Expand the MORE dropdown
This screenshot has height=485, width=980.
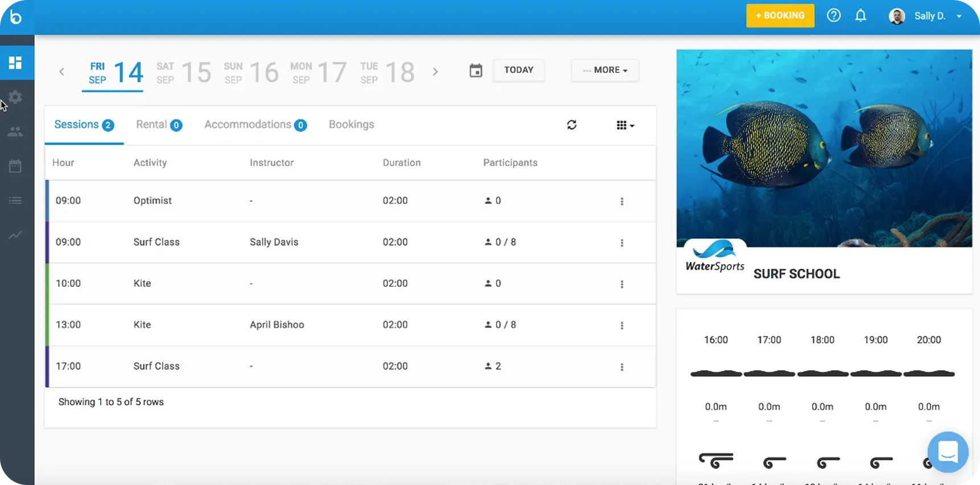(605, 70)
